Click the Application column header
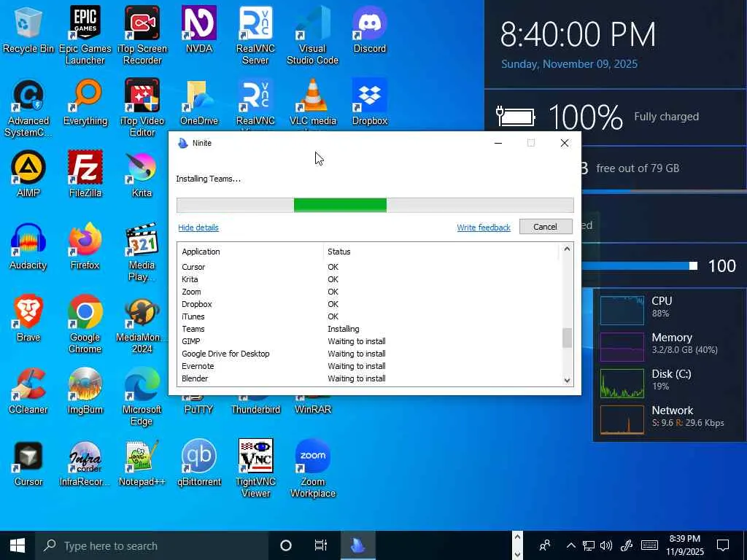 point(251,252)
